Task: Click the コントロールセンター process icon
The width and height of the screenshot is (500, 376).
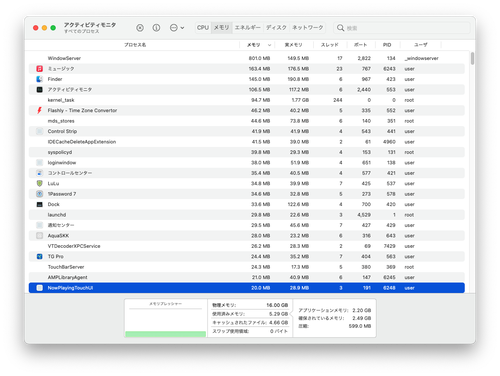Action: pos(40,173)
